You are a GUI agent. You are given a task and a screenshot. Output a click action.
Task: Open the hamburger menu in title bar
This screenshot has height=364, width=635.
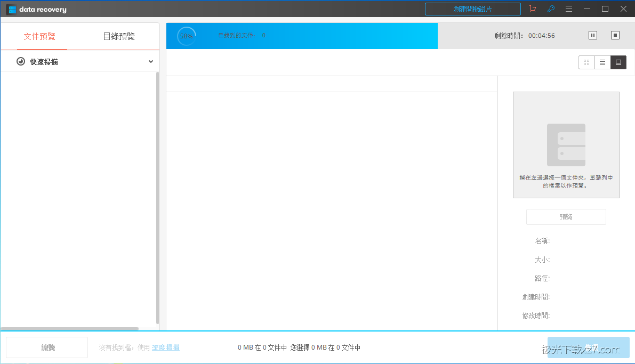tap(569, 9)
